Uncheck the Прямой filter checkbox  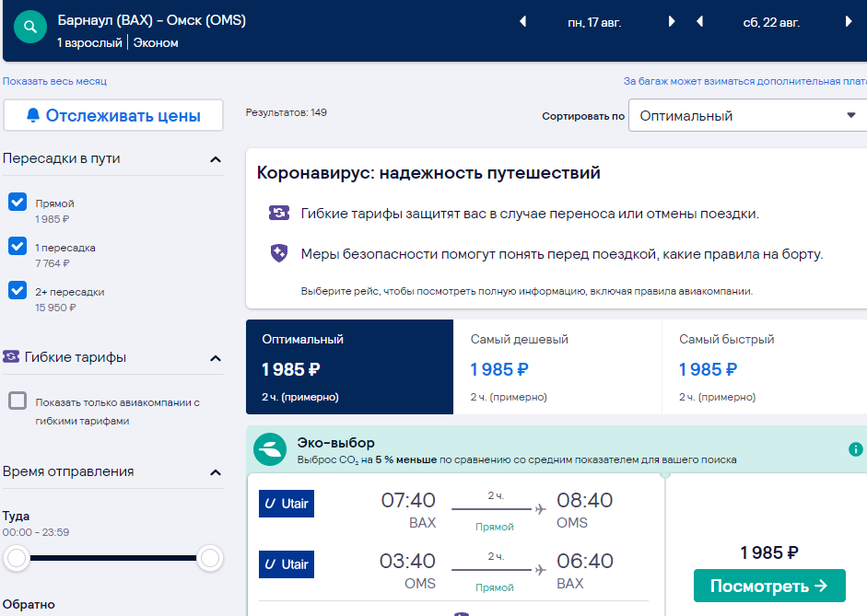[x=18, y=202]
